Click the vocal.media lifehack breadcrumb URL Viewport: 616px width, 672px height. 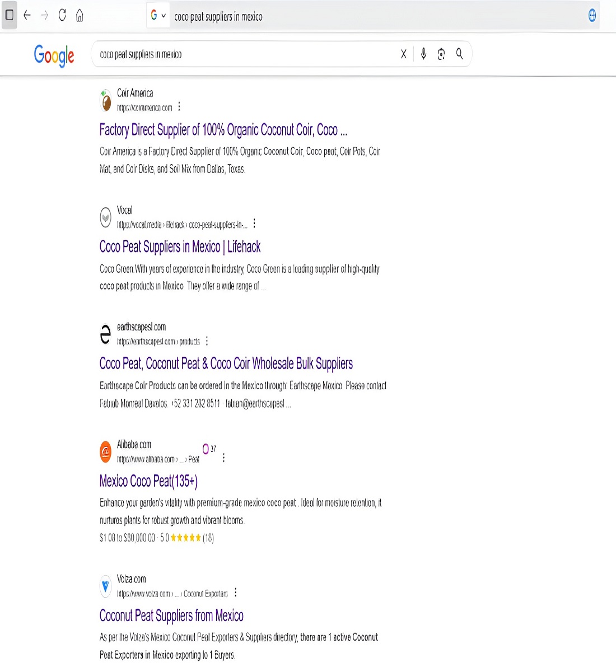coord(182,225)
